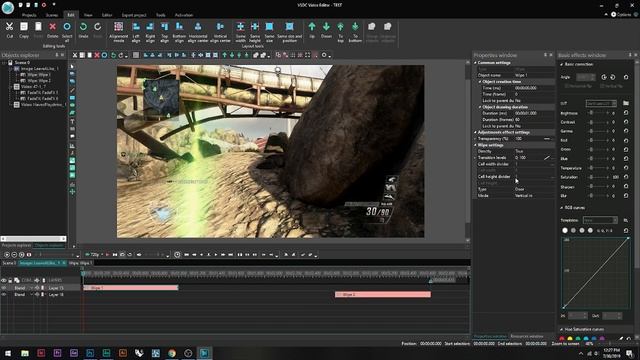
Task: Adjust the Temperature slider
Action: pos(598,168)
